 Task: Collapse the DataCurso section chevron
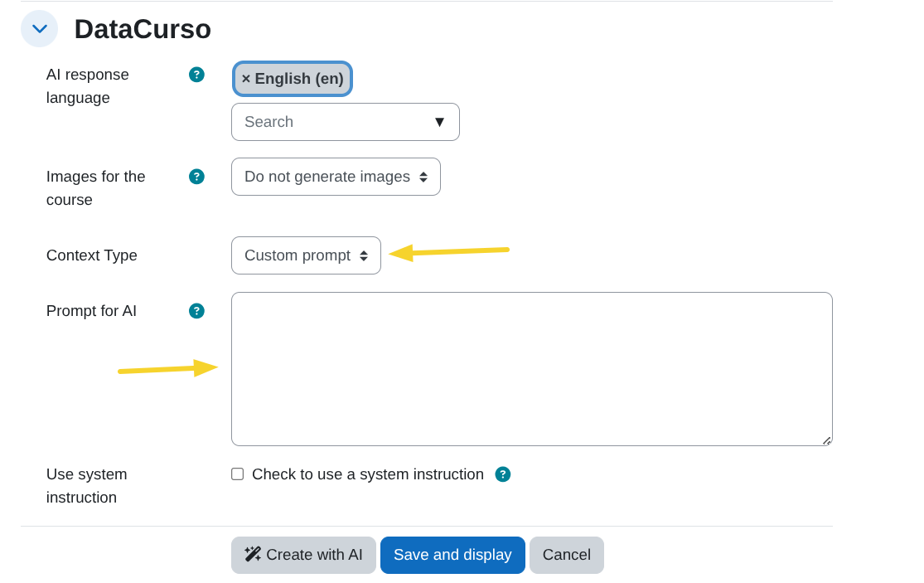pos(39,29)
